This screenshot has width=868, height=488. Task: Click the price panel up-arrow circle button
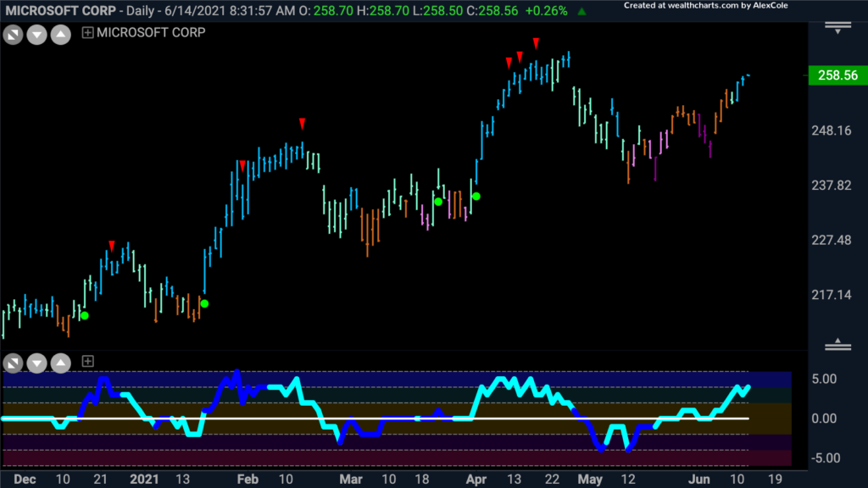(61, 35)
